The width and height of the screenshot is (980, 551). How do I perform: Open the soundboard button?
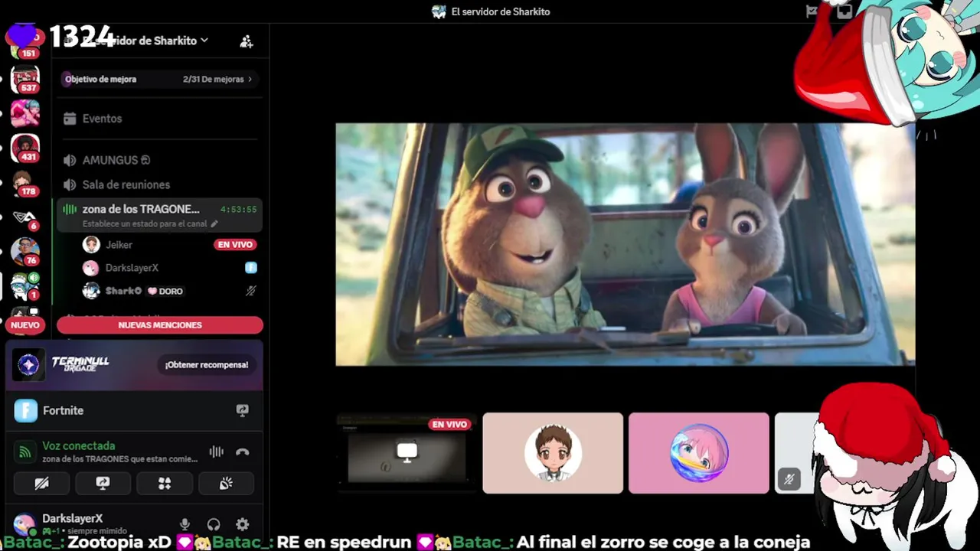[x=226, y=483]
